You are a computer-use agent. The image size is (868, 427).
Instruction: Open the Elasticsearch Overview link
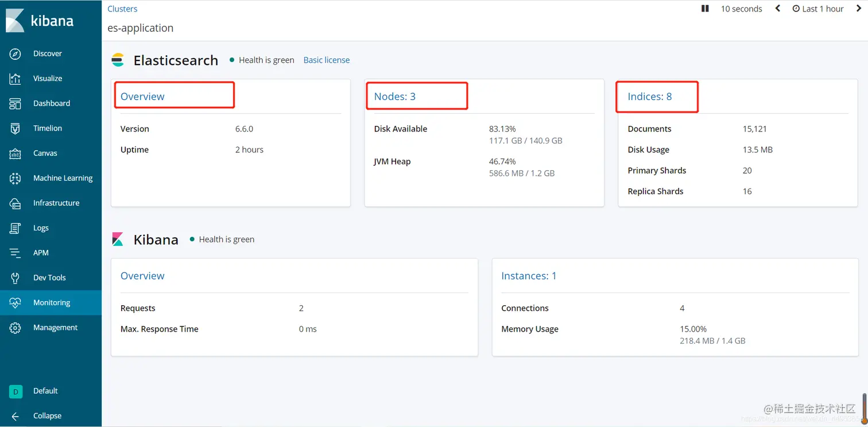(x=142, y=97)
